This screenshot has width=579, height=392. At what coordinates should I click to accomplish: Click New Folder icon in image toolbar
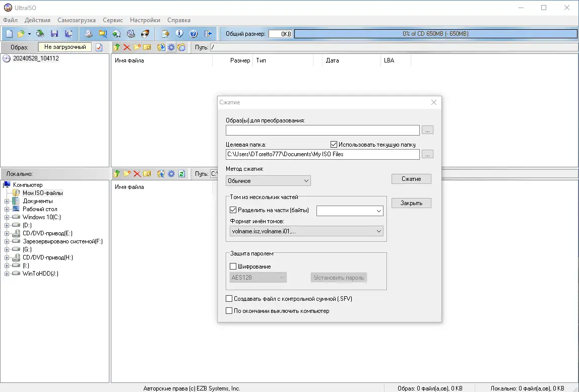coord(137,47)
